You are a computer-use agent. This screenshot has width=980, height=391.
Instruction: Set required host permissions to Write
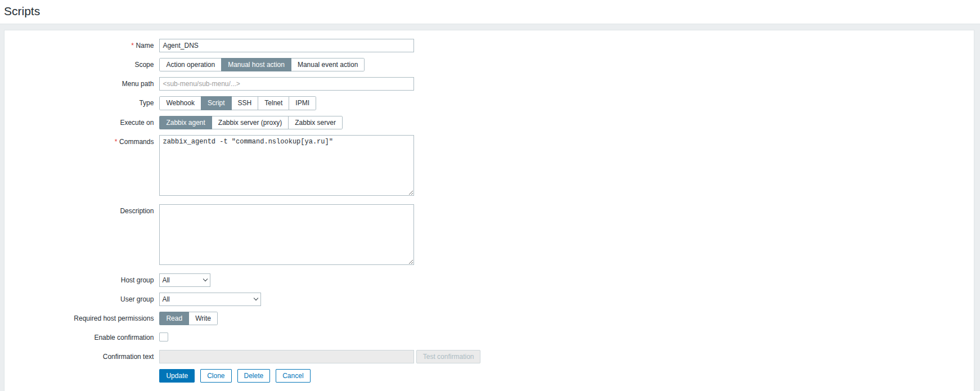[x=203, y=318]
